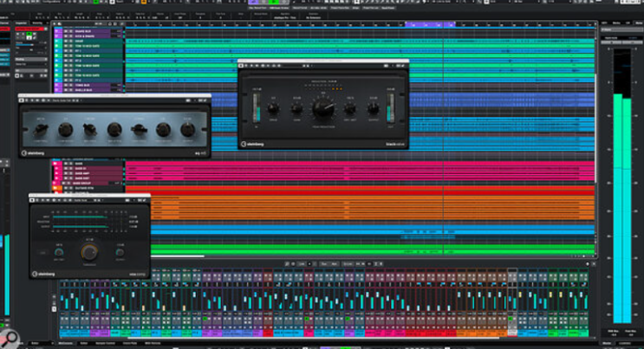Viewport: 644px width, 349px height.
Task: Click the purple cycle range in ruler
Action: 430,25
